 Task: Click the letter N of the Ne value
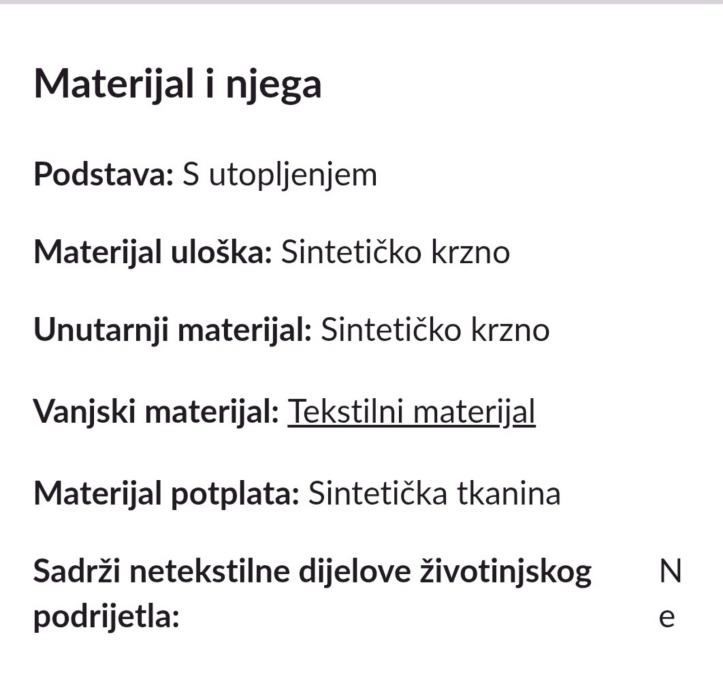[670, 571]
